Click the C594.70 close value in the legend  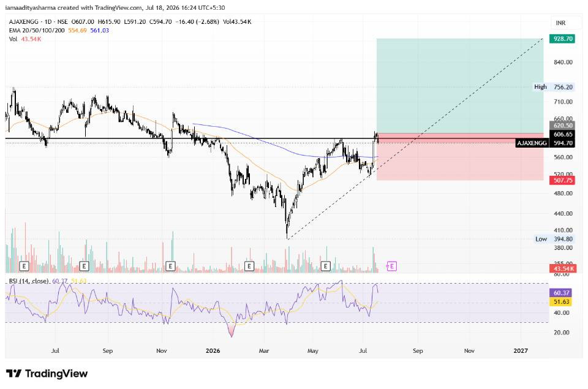coord(160,22)
